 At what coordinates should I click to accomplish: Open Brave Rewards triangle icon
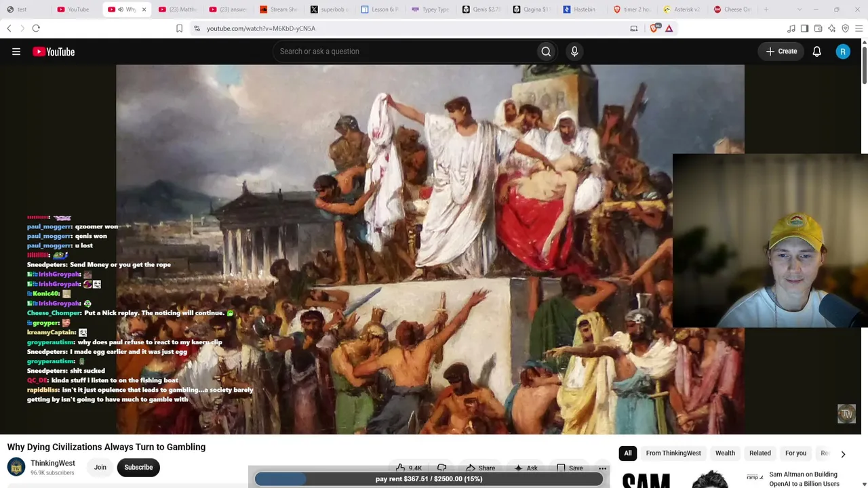click(669, 28)
